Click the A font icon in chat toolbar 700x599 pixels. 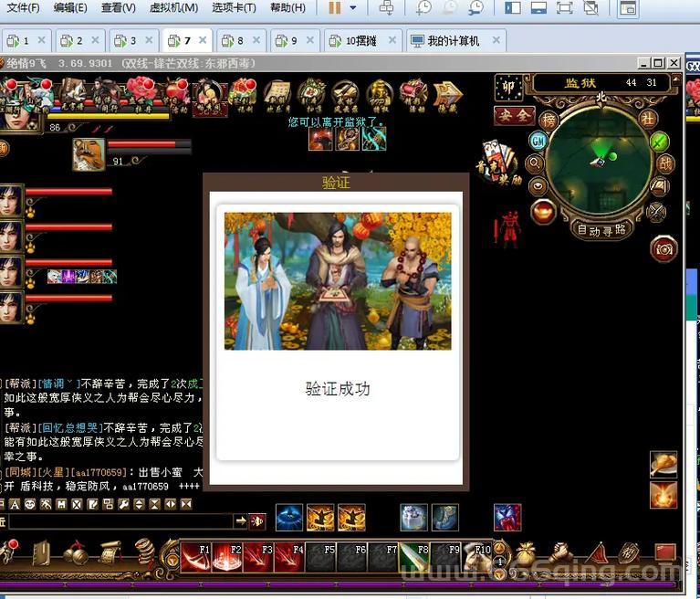click(x=15, y=504)
